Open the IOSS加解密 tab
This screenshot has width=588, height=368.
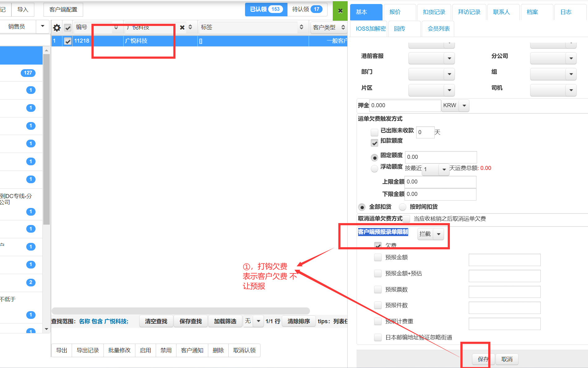(369, 29)
